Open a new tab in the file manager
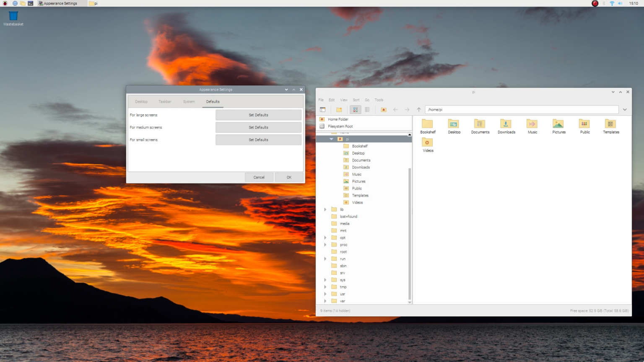The width and height of the screenshot is (644, 362). pos(323,109)
